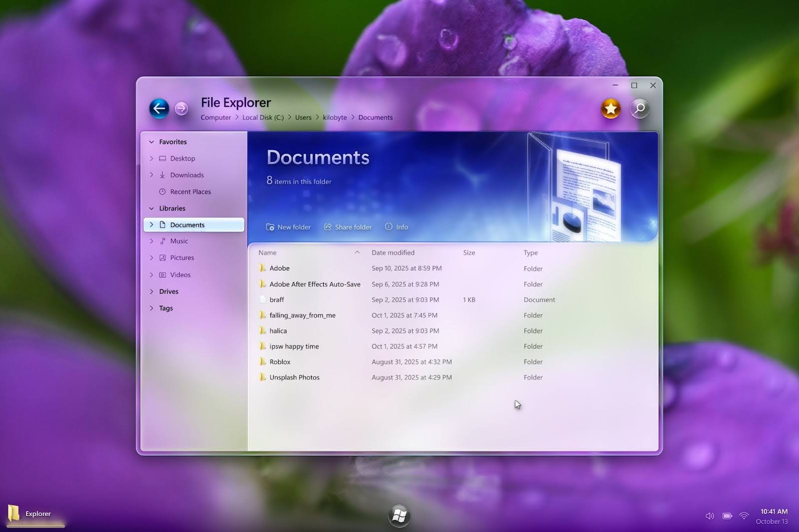Navigate to Users in breadcrumb path
Screen dimensions: 799x532
303,118
